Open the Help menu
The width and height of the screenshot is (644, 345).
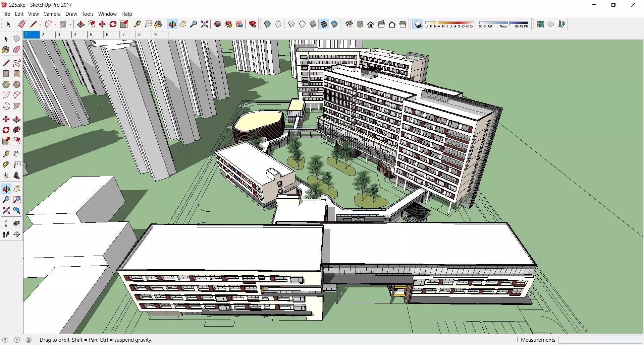click(127, 14)
